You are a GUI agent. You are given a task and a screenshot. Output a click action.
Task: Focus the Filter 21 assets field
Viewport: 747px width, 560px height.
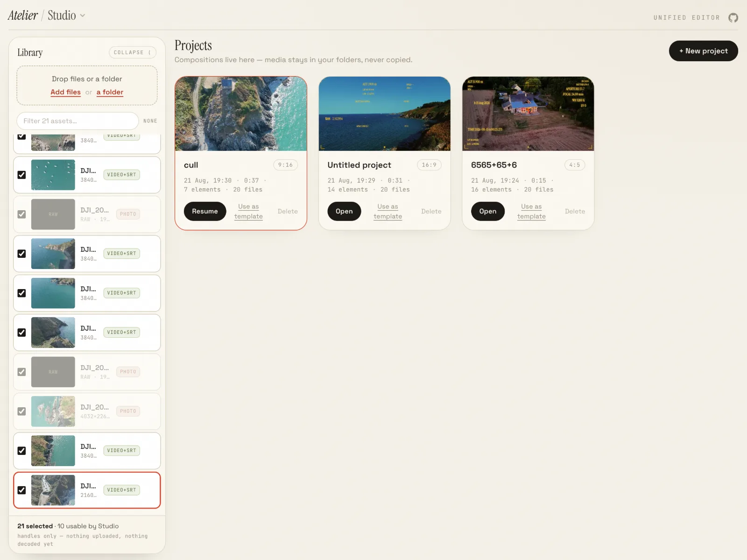click(78, 121)
